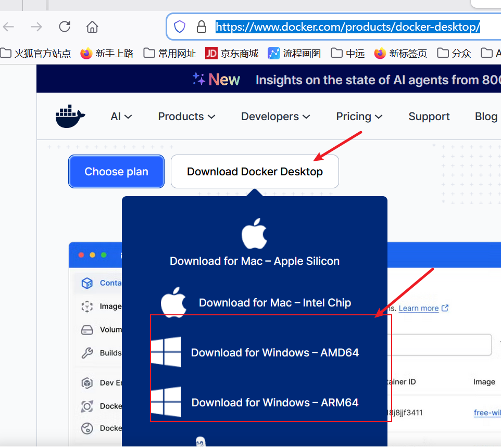Click the browser forward arrow
The width and height of the screenshot is (501, 448).
point(36,27)
